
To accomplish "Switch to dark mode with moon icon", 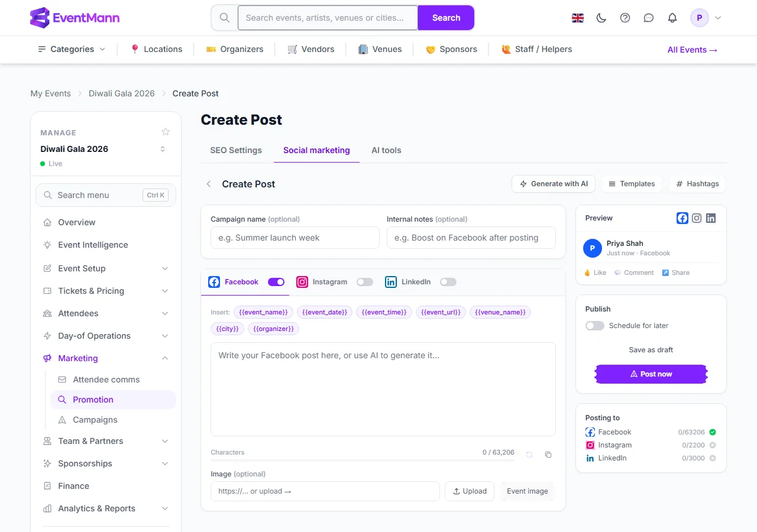I will 601,18.
